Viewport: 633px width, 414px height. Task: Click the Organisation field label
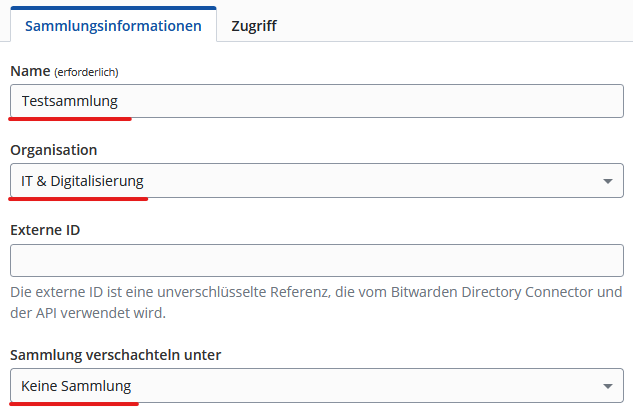click(54, 150)
